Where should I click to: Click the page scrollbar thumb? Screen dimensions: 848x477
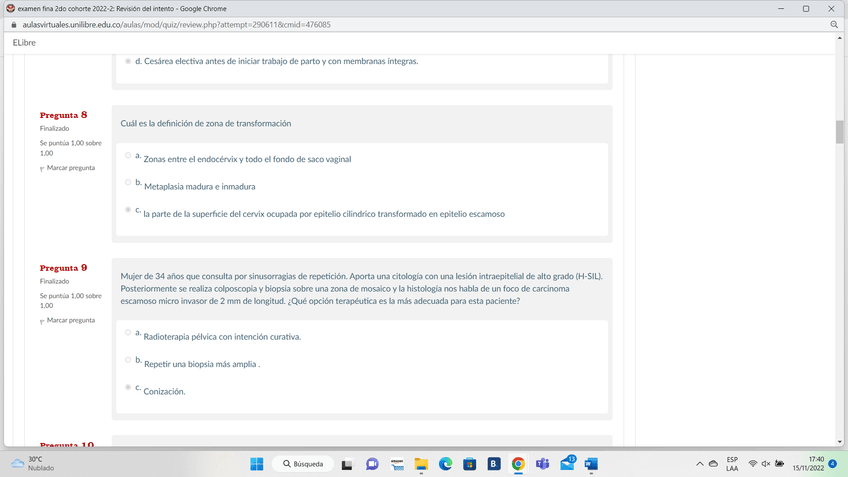tap(839, 132)
